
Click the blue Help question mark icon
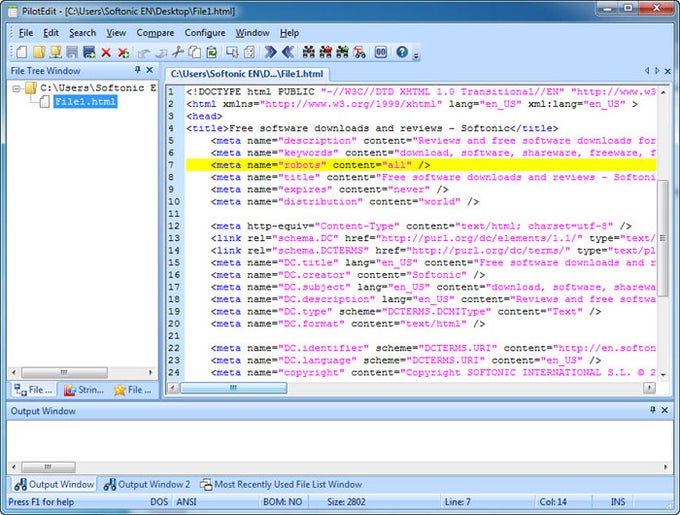tap(402, 52)
